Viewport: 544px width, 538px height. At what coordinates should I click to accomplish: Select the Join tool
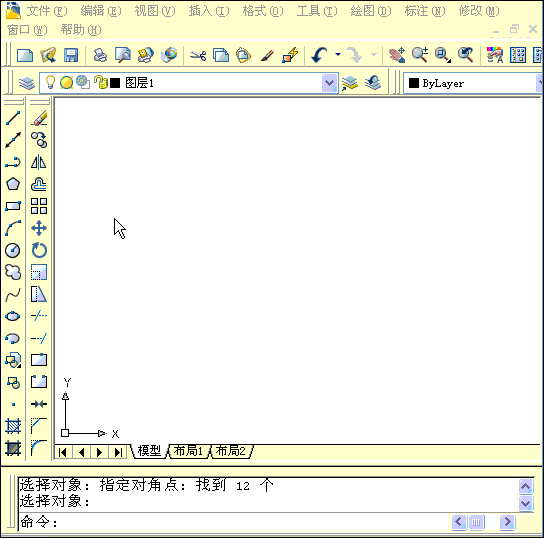tap(39, 404)
